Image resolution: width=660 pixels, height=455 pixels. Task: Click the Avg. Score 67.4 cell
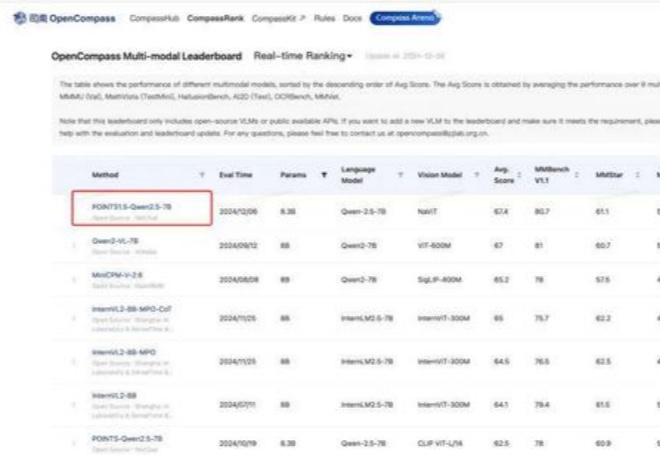pyautogui.click(x=500, y=211)
